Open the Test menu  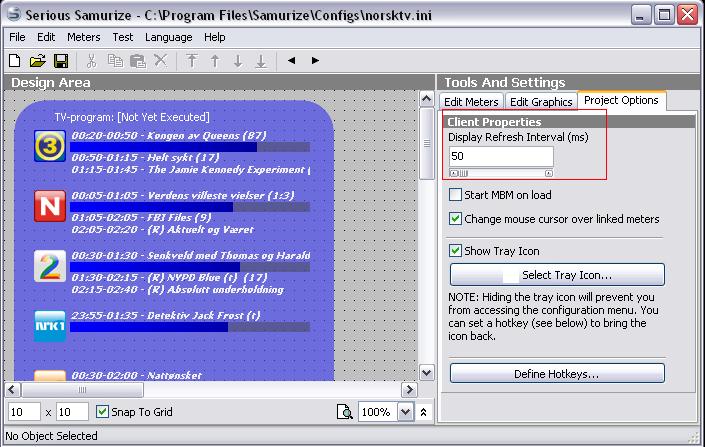coord(123,37)
